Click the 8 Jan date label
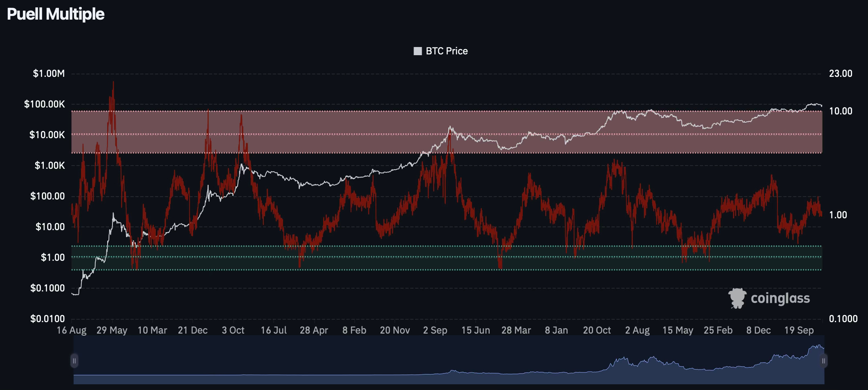Image resolution: width=868 pixels, height=390 pixels. [556, 330]
